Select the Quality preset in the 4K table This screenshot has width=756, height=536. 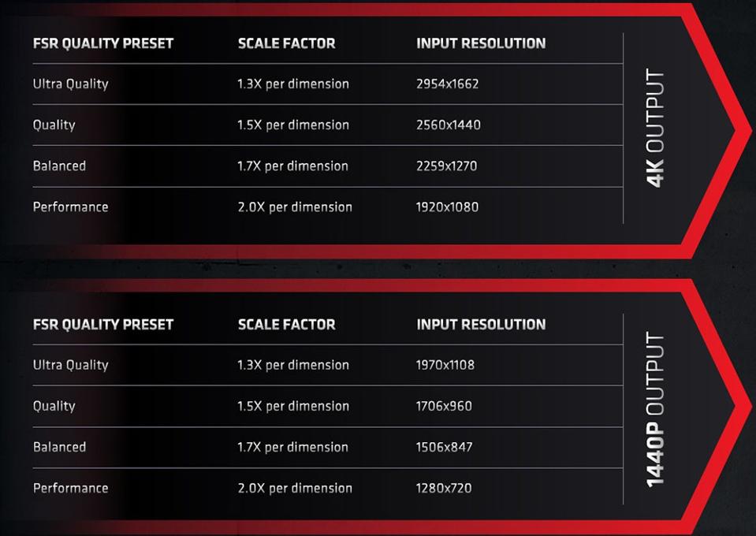pos(54,125)
